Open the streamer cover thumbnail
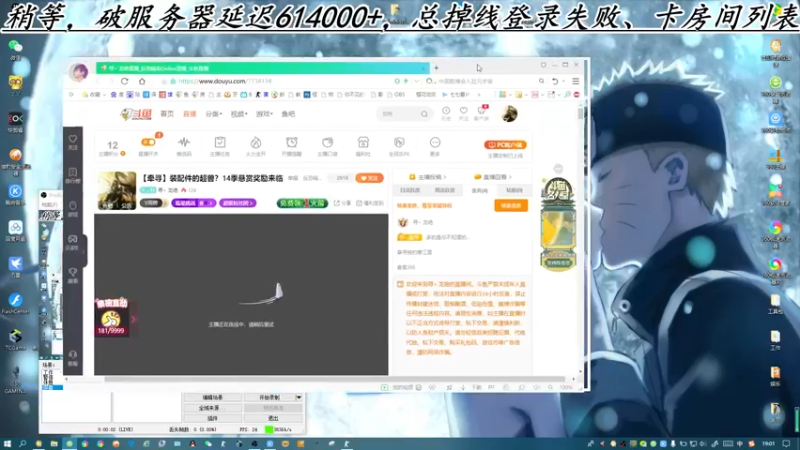This screenshot has height=450, width=800. pyautogui.click(x=117, y=191)
